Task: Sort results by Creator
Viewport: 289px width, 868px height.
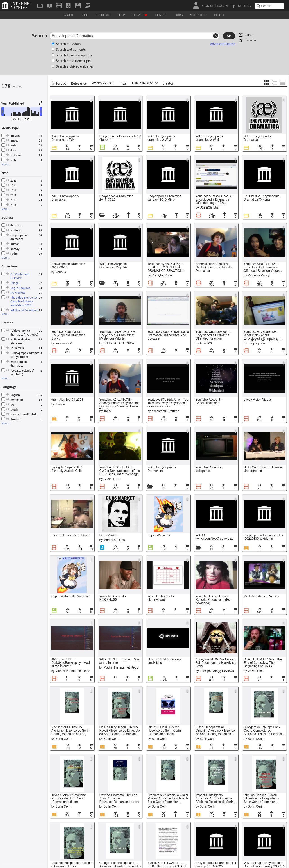Action: coord(168,83)
